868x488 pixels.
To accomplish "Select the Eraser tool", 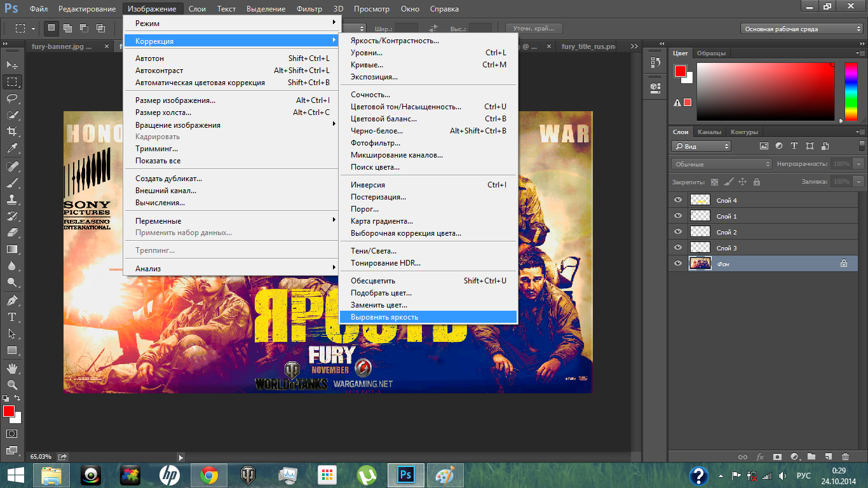I will 12,232.
